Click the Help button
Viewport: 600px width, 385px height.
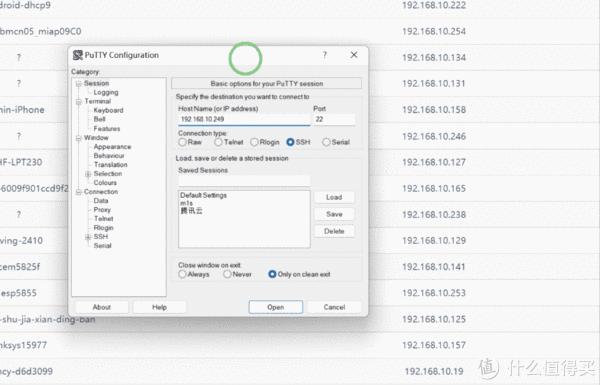click(159, 307)
